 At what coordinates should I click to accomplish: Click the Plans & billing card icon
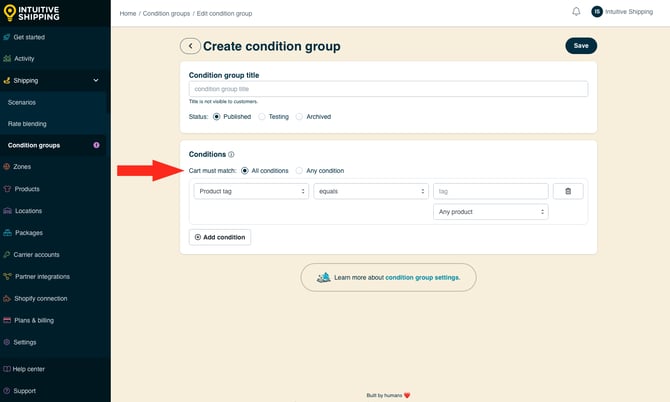point(7,320)
